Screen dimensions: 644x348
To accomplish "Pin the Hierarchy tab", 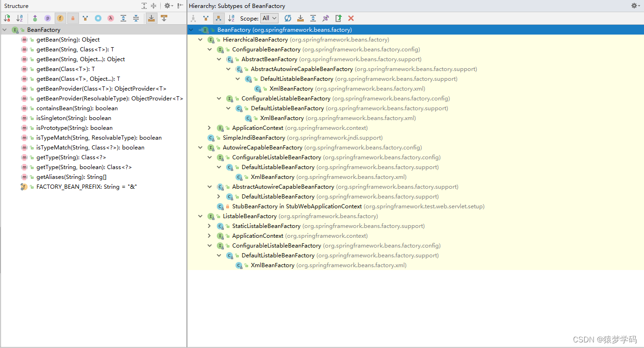I will click(326, 18).
